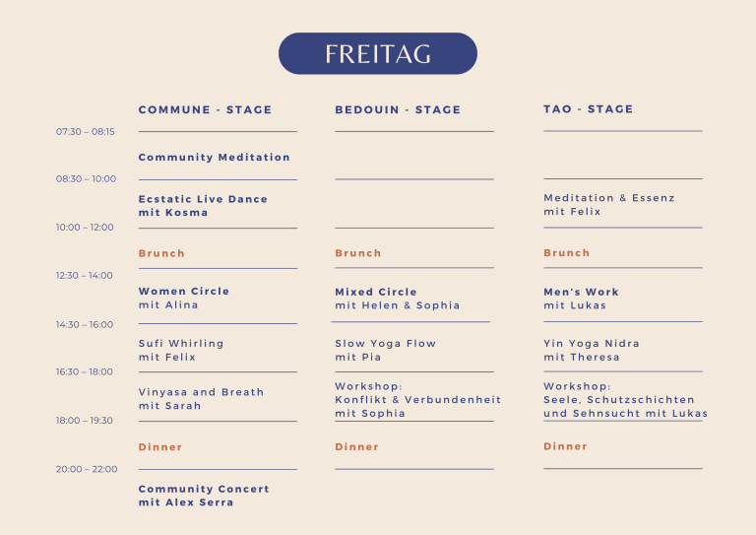Image resolution: width=756 pixels, height=535 pixels.
Task: Select the BEDOUIN - STAGE column heading
Action: (x=398, y=110)
